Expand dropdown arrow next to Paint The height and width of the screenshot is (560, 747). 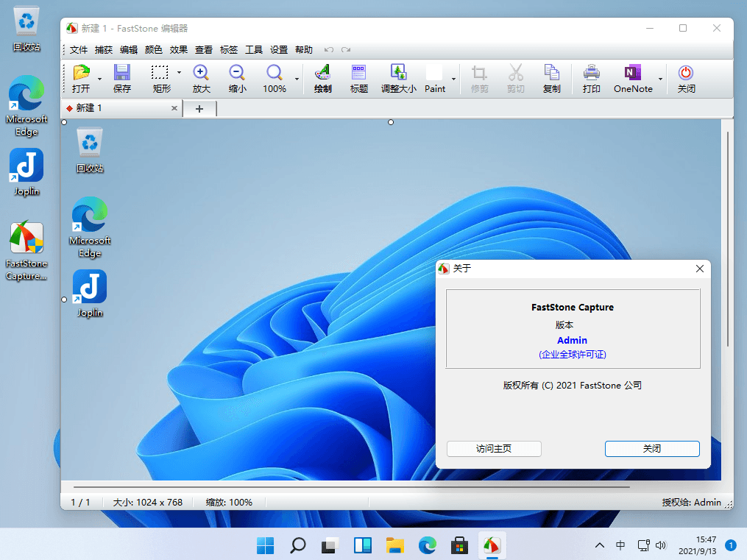(453, 79)
